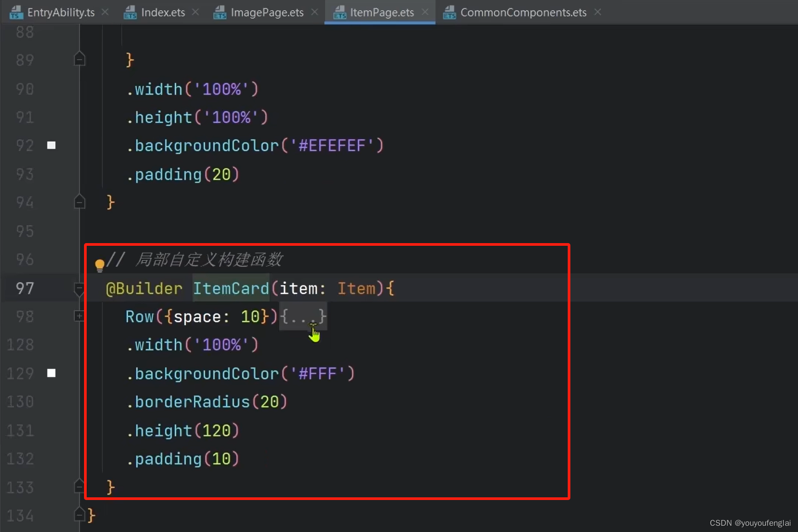
Task: Click the EntryAbility.ts file type icon
Action: point(16,12)
